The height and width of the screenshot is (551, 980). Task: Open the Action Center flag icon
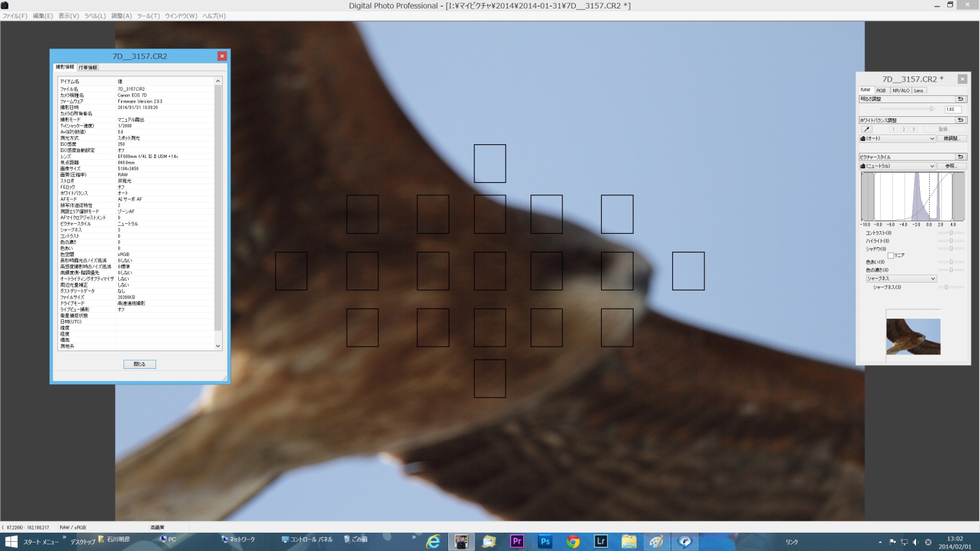pyautogui.click(x=892, y=542)
